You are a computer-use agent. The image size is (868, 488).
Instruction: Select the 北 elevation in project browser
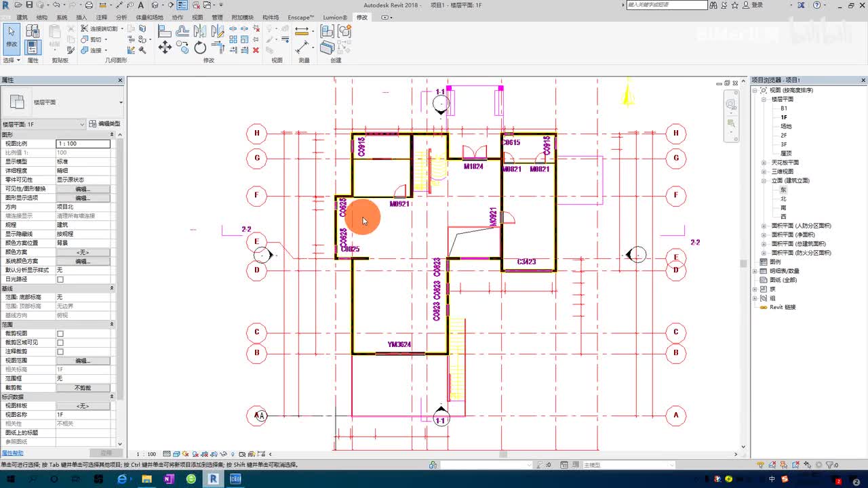click(784, 199)
